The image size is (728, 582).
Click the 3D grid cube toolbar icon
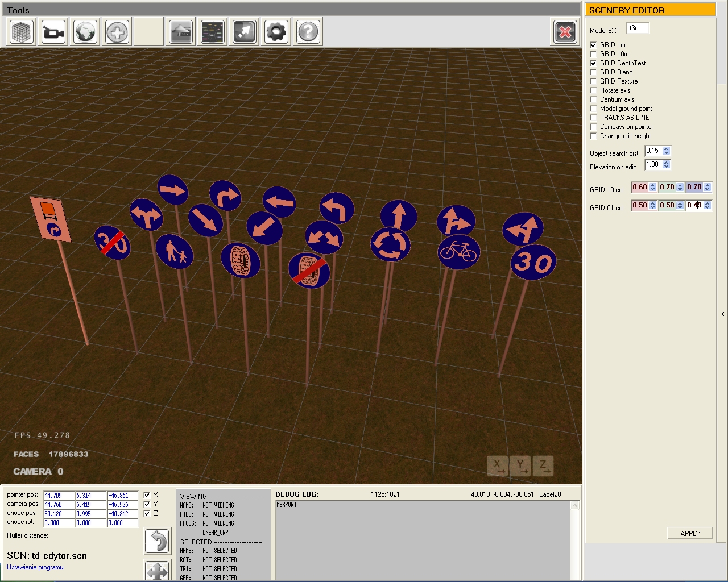tap(22, 32)
